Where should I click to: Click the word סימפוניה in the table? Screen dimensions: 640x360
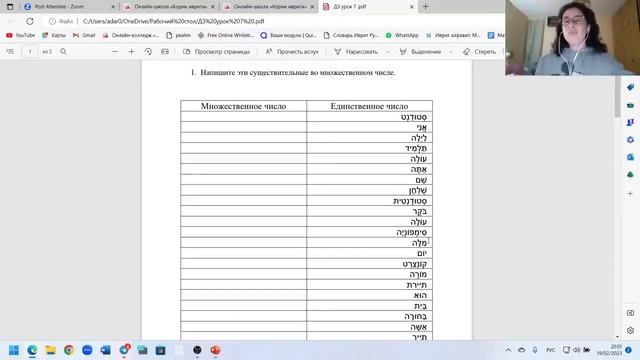pos(412,232)
